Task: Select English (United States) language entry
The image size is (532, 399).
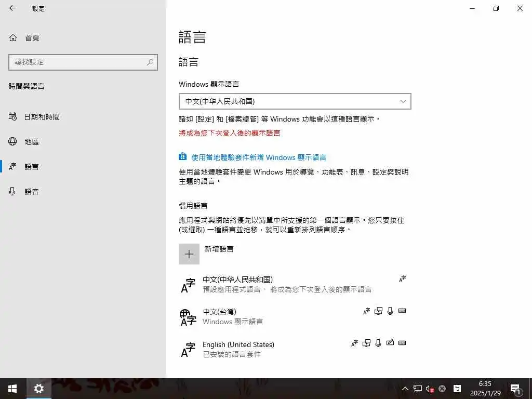Action: (x=294, y=349)
